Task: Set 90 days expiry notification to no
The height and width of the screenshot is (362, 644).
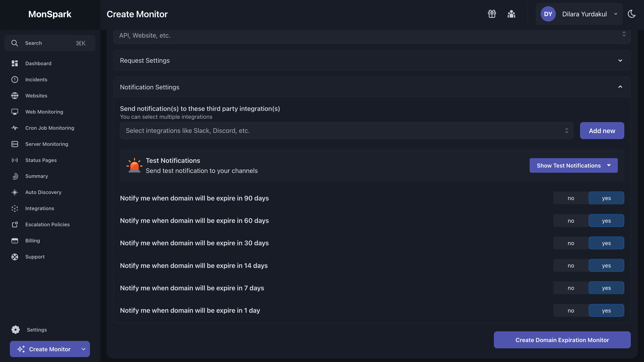Action: click(x=571, y=198)
